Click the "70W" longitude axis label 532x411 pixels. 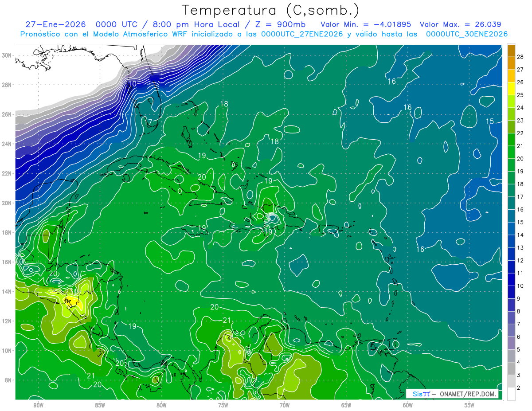[285, 405]
